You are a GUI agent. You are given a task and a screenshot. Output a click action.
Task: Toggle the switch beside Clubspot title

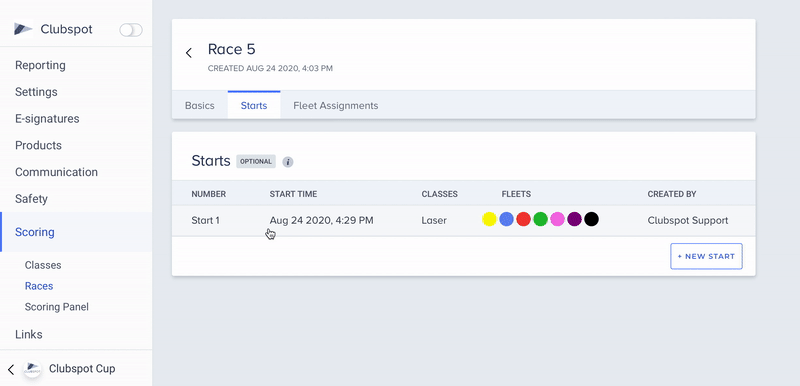[x=131, y=30]
